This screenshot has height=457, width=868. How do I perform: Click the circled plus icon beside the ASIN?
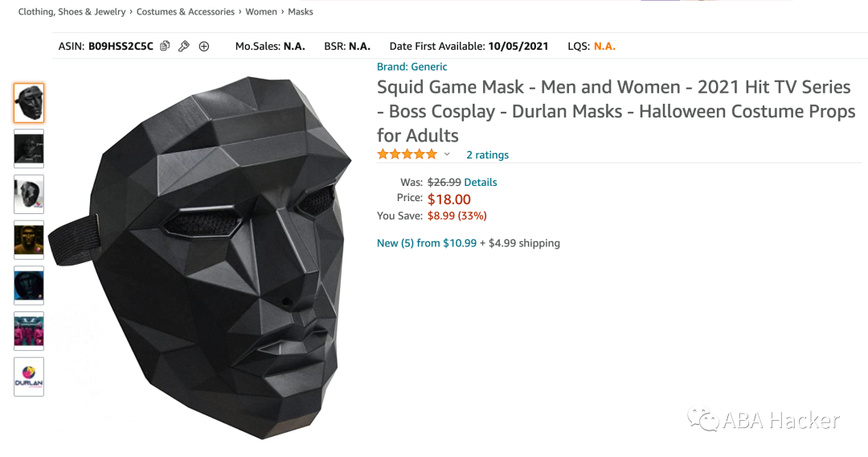coord(204,47)
